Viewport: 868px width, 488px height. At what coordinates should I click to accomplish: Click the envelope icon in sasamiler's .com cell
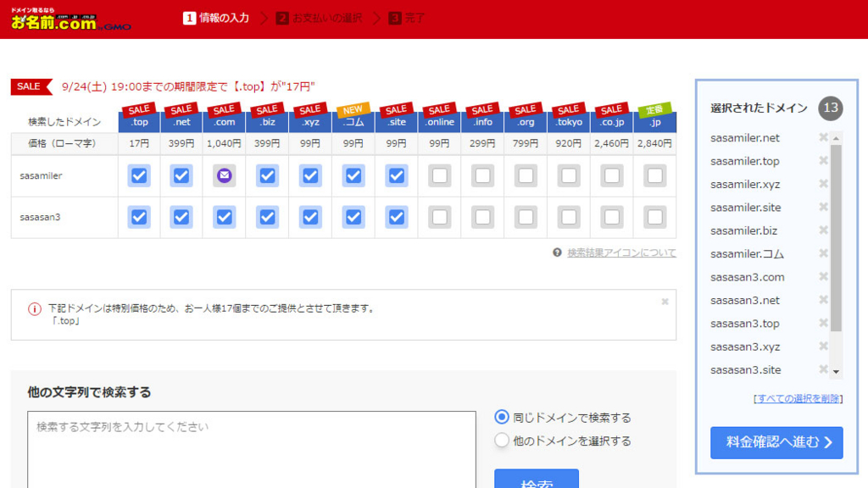tap(224, 175)
